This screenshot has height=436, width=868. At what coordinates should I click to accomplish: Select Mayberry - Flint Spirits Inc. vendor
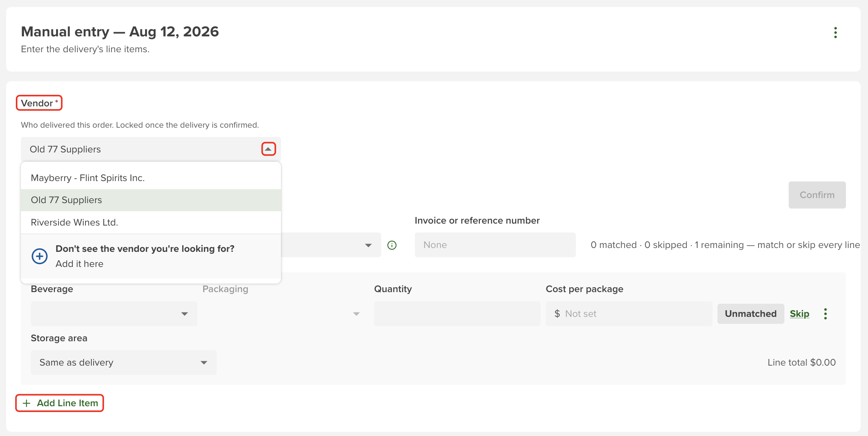point(151,178)
